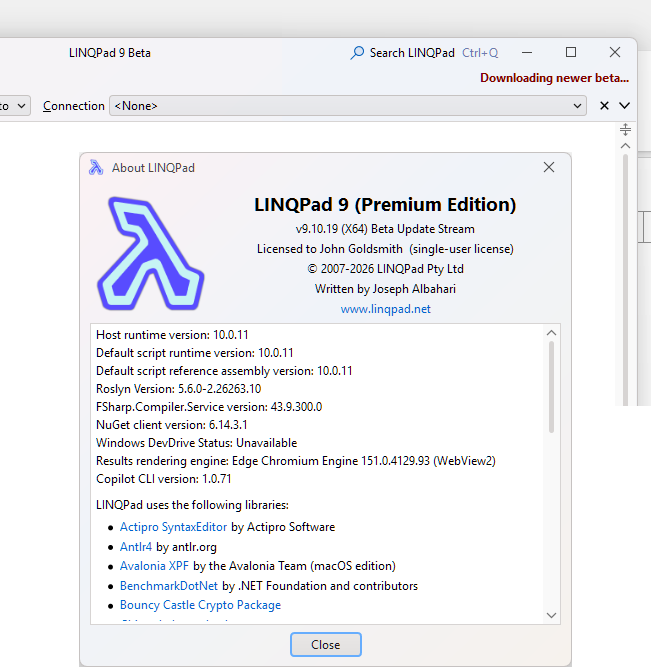Click the info list scroll-down arrow
Screen dimensions: 651x667
pos(551,616)
